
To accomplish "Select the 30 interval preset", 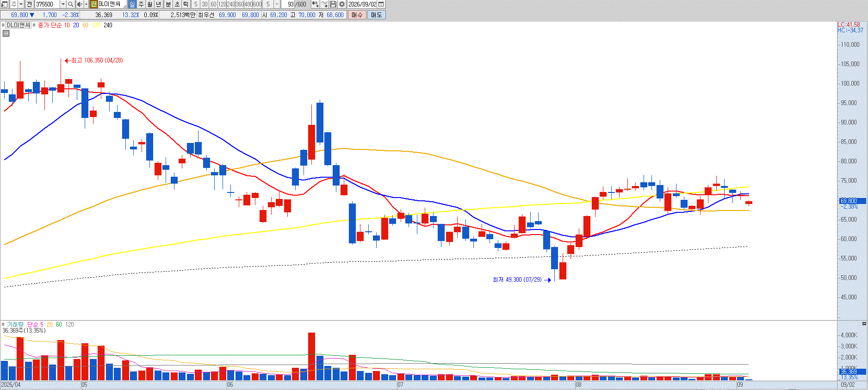I will point(205,4).
